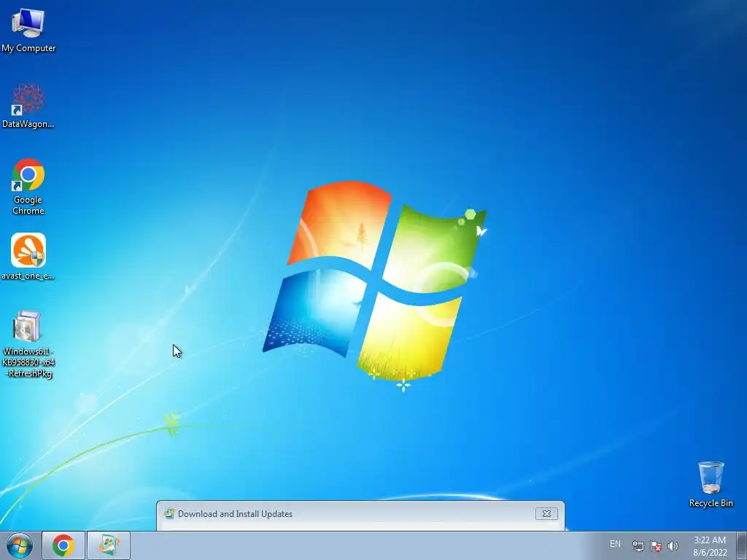This screenshot has width=747, height=560.
Task: Click the volume speaker tray icon
Action: point(673,546)
